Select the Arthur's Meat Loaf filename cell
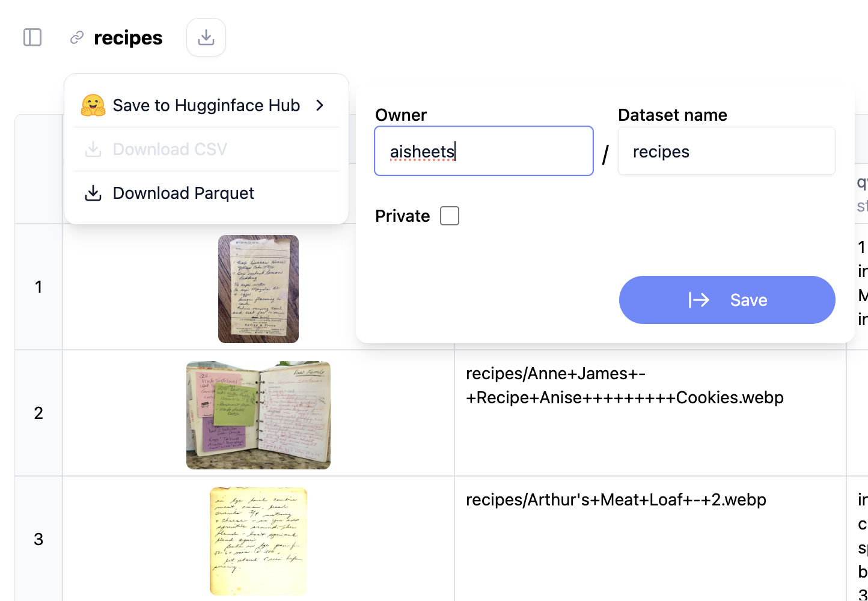 click(x=616, y=500)
